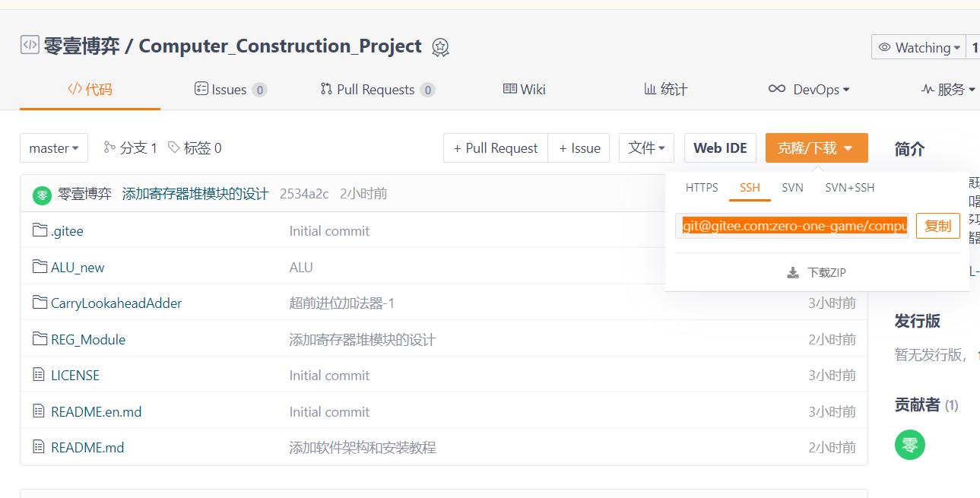Open the Wiki tab
Screen dimensions: 980x498
[x=525, y=90]
